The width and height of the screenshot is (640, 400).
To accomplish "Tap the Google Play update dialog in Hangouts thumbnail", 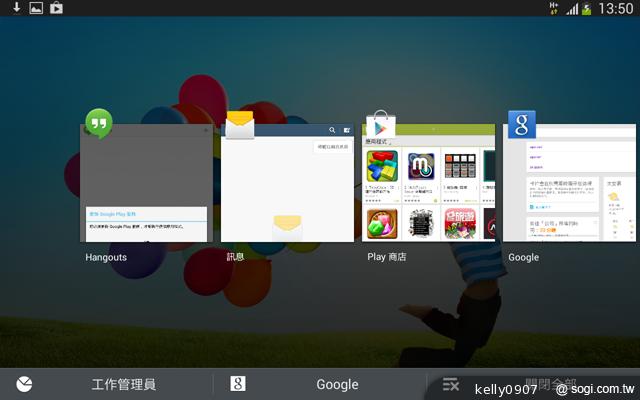I will pyautogui.click(x=147, y=224).
